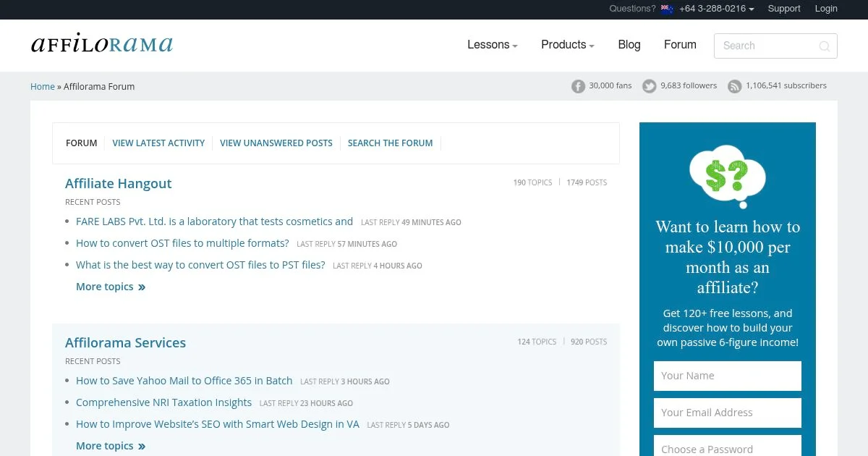Click the Home breadcrumb link
The height and width of the screenshot is (456, 868).
pos(43,87)
